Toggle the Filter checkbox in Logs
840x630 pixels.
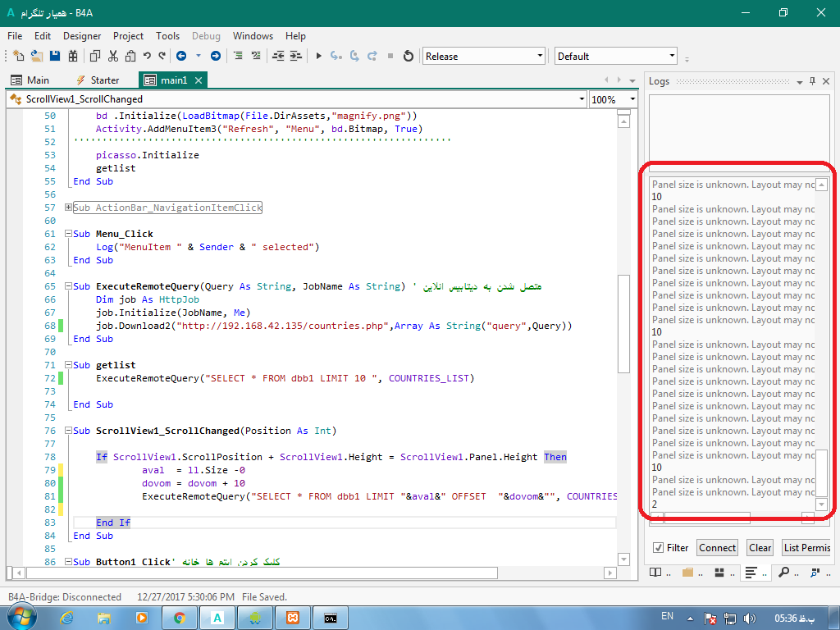point(658,547)
